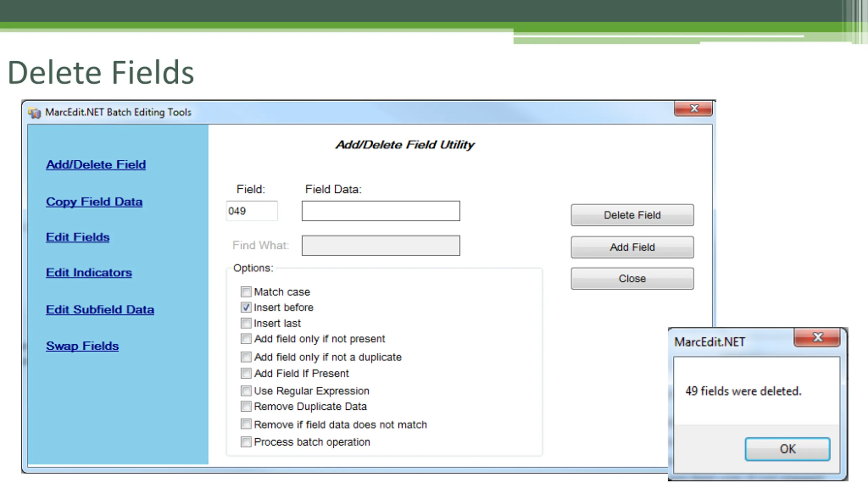868x488 pixels.
Task: Click the Field input containing 049
Action: click(x=252, y=211)
